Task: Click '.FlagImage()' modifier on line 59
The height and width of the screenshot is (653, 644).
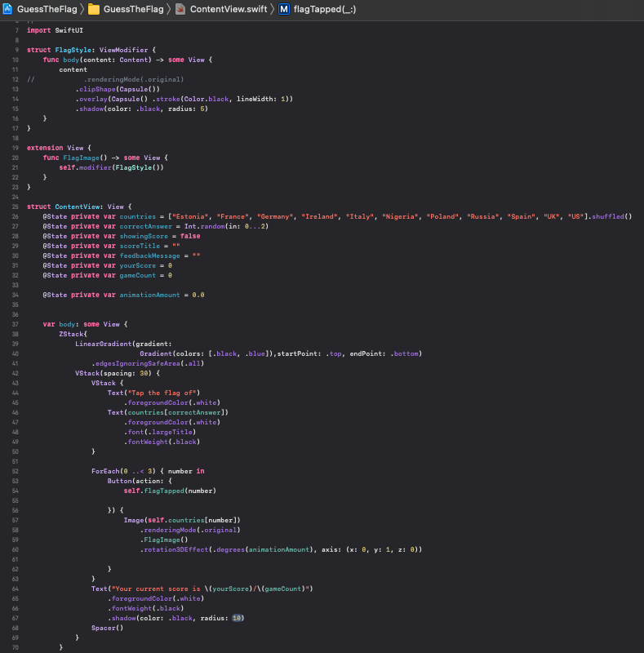Action: [164, 540]
